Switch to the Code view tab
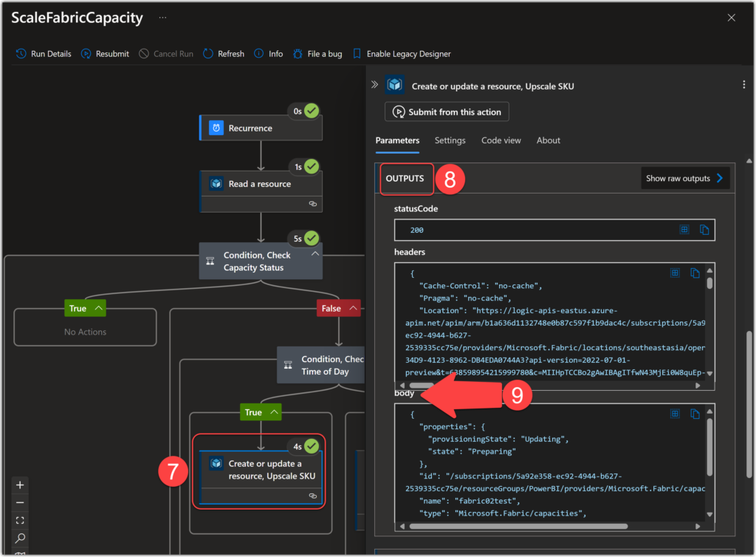This screenshot has width=756, height=557. pyautogui.click(x=501, y=140)
